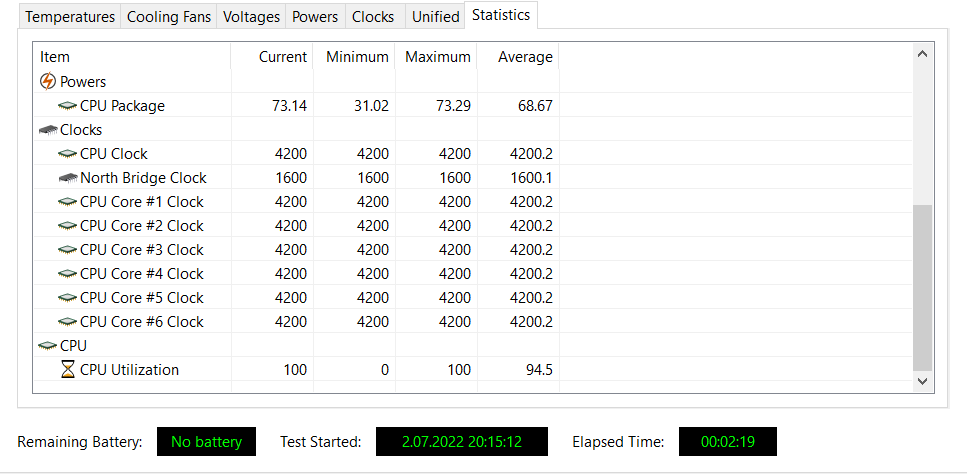Click the CPU Core #5 Clock icon
This screenshot has height=474, width=967.
[67, 298]
